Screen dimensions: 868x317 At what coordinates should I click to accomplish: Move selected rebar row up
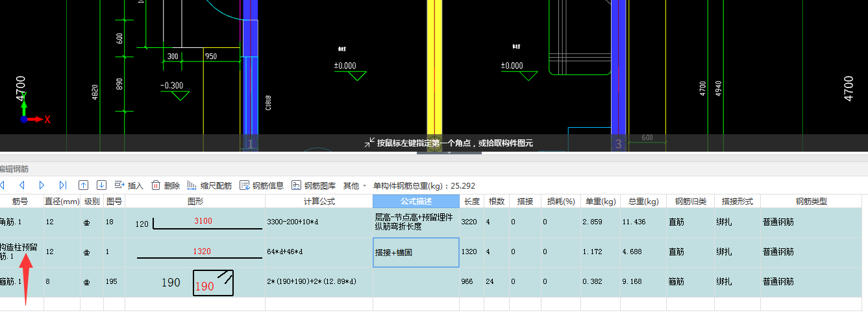83,185
